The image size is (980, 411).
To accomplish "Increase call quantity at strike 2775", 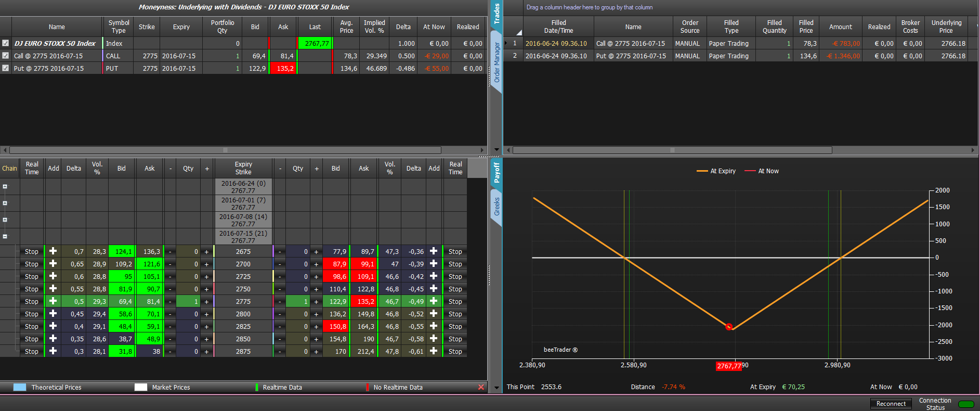I will click(206, 302).
